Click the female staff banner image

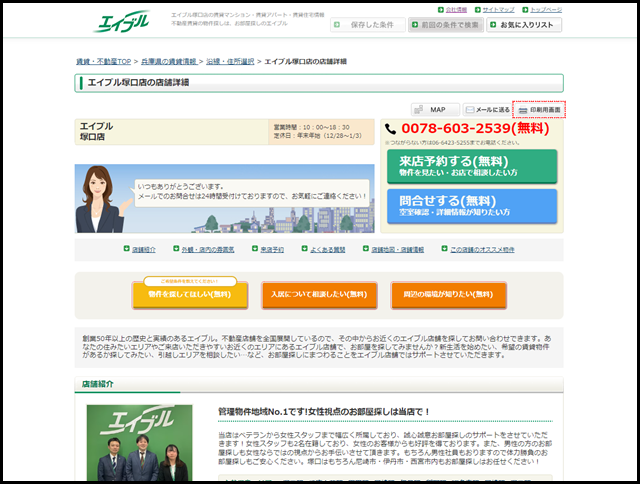[x=224, y=199]
